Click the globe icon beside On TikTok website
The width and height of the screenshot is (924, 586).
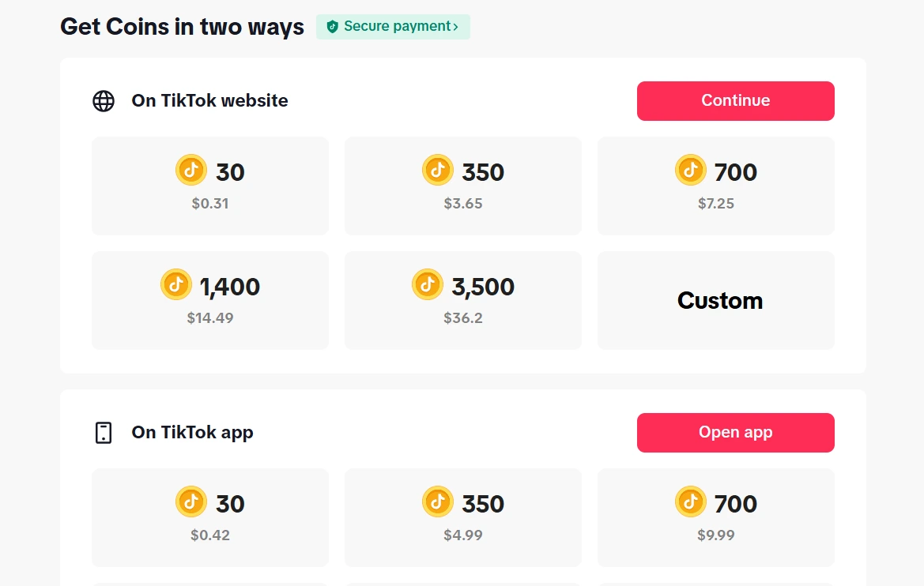(x=104, y=101)
